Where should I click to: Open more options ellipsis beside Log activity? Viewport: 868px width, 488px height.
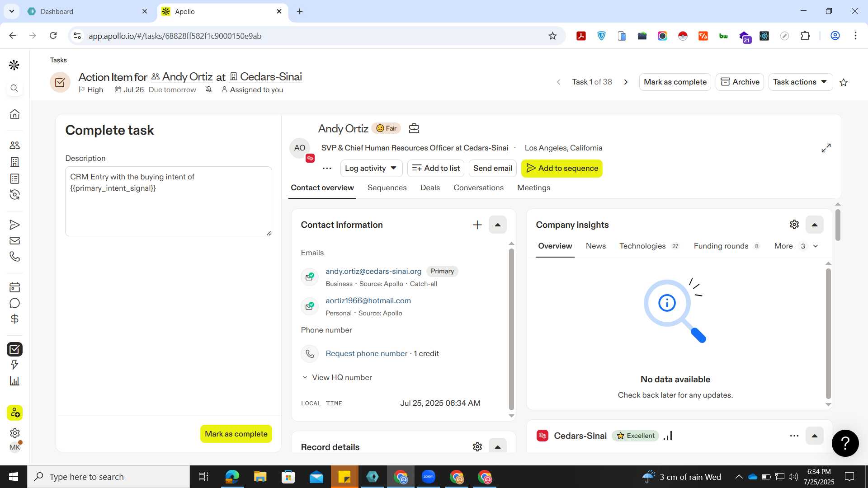tap(327, 169)
